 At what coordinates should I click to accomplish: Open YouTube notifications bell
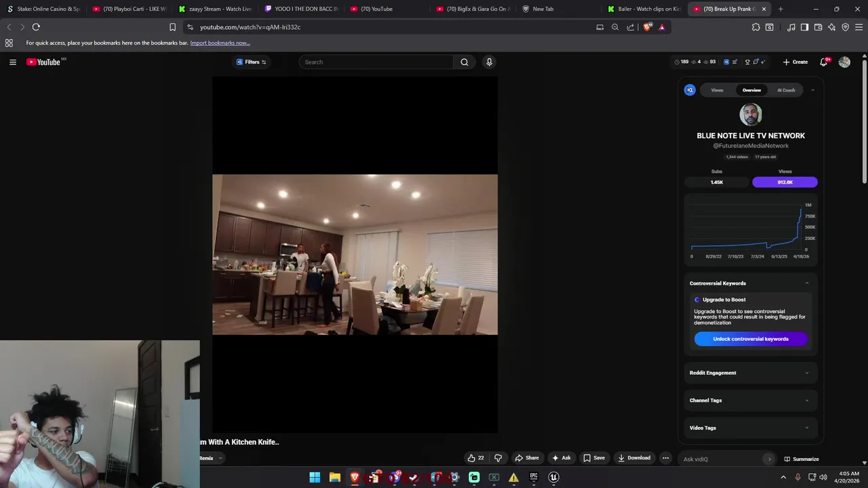(824, 62)
